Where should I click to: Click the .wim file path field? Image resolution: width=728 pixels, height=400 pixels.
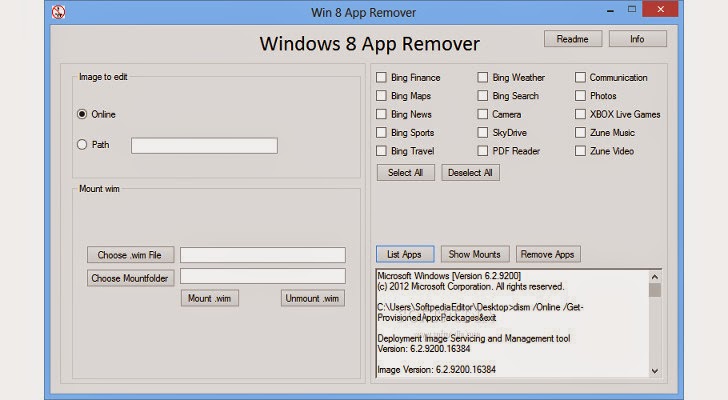263,254
